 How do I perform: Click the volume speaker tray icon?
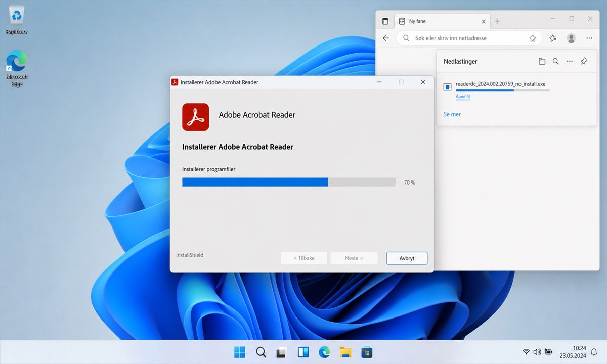click(x=537, y=352)
